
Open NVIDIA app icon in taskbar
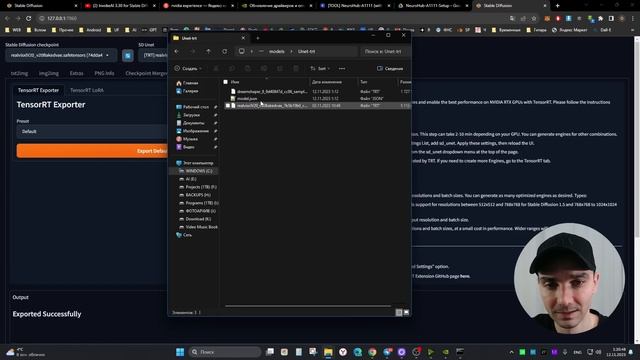pos(446,352)
